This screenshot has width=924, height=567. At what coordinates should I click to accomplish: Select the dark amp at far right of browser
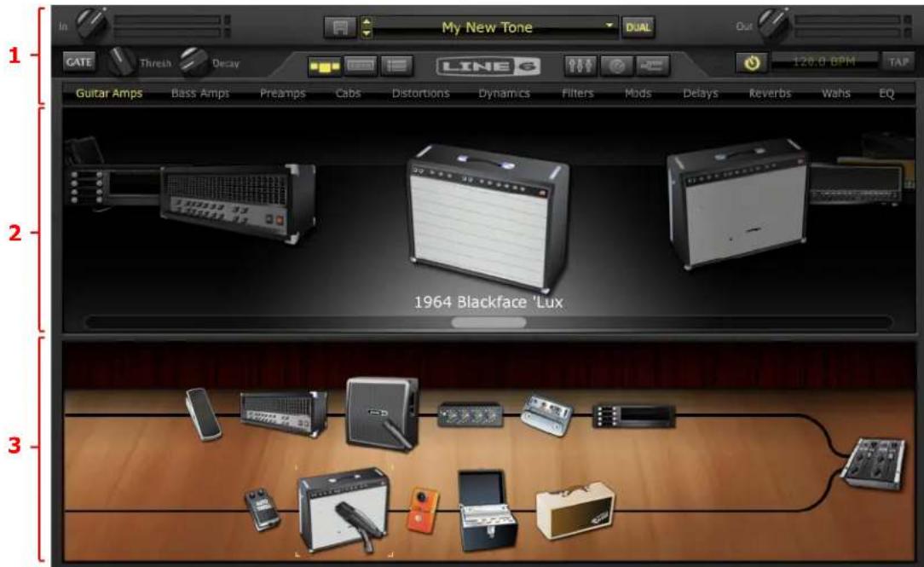[x=858, y=184]
